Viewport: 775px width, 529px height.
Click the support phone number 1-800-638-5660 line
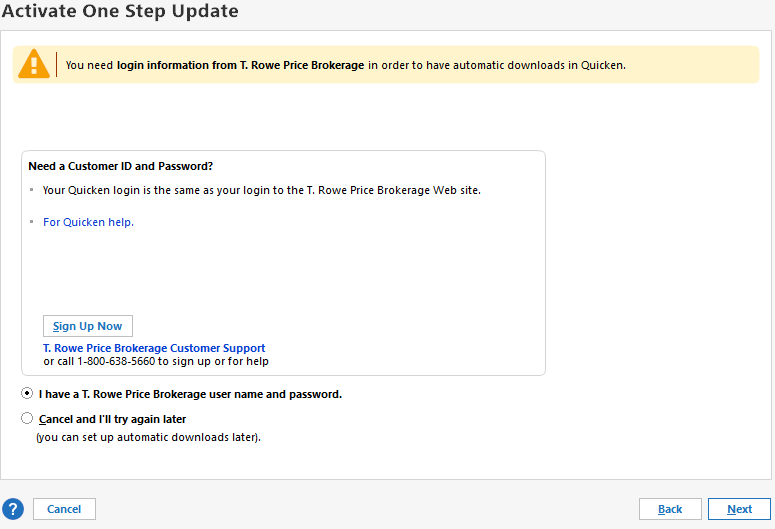[x=156, y=361]
